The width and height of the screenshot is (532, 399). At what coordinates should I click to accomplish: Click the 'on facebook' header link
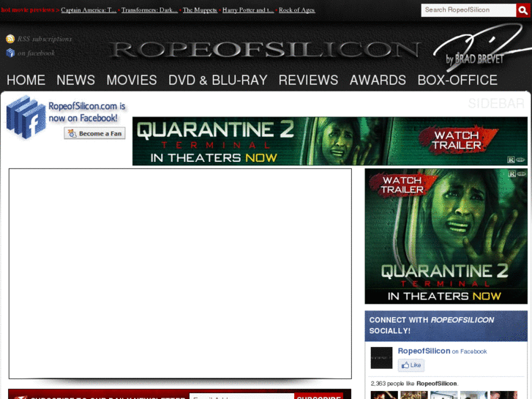tap(36, 53)
